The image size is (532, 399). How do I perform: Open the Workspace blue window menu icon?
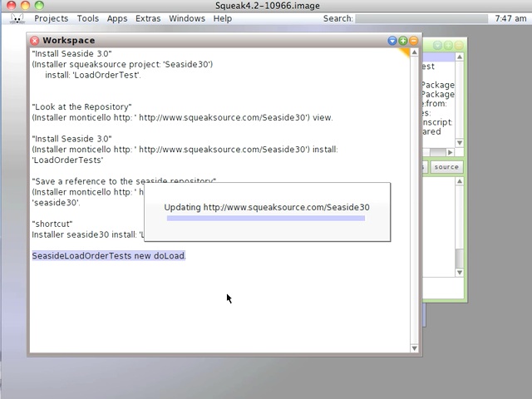coord(392,41)
